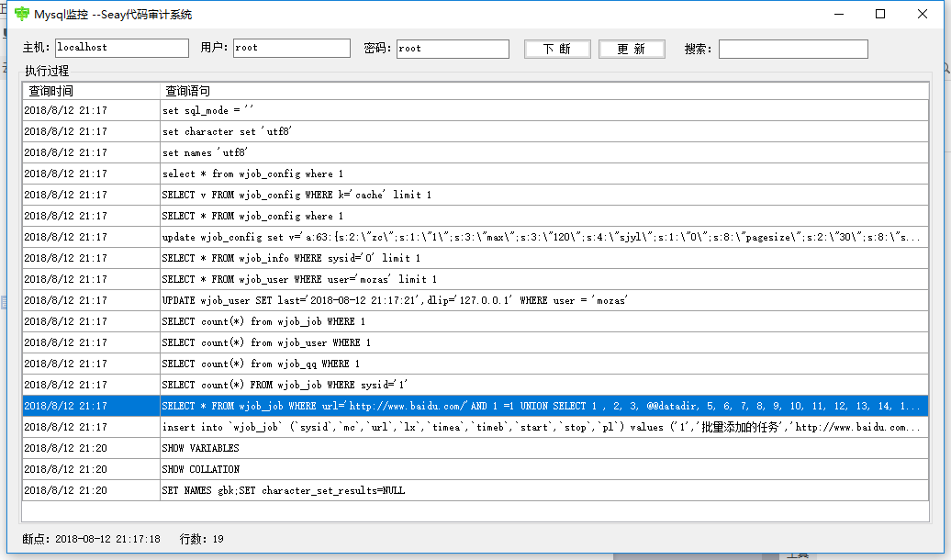This screenshot has height=560, width=951.
Task: Focus the 主机 host field with localhost
Action: (122, 48)
